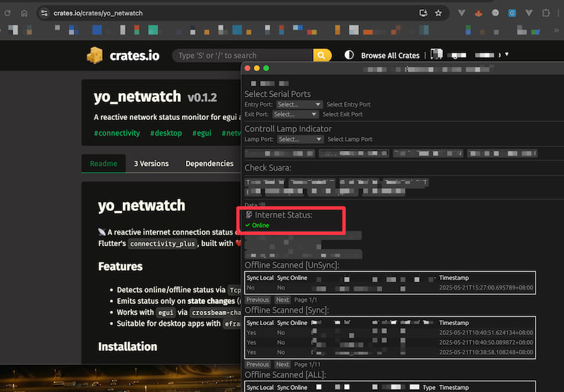Click the Offline Scanned [ALL] heading
This screenshot has width=564, height=392.
pyautogui.click(x=286, y=375)
